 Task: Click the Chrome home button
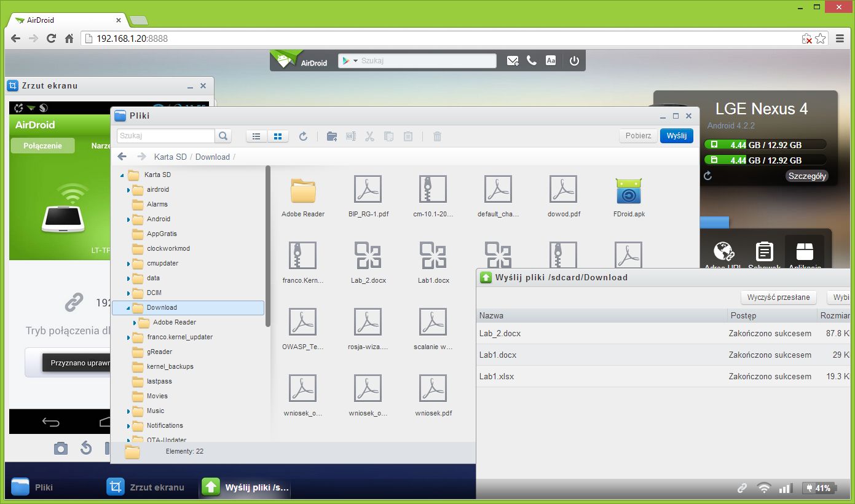[69, 39]
